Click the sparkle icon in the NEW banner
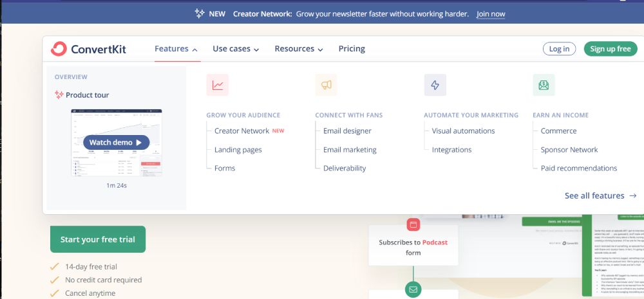Image resolution: width=644 pixels, height=299 pixels. [200, 14]
